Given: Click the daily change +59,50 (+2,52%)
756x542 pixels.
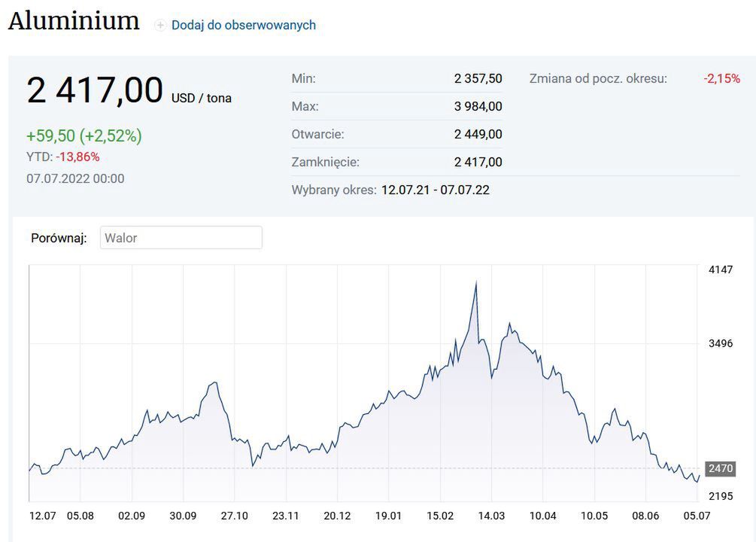Looking at the screenshot, I should pyautogui.click(x=84, y=135).
